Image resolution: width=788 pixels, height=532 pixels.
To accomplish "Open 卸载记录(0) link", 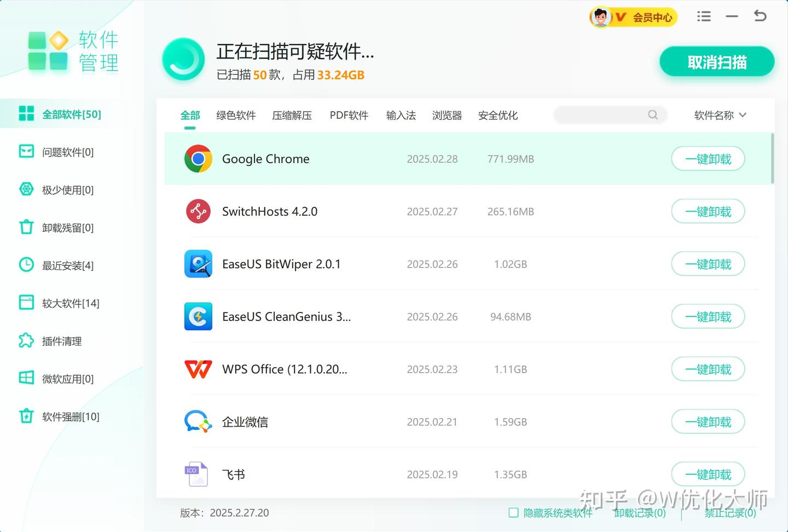I will click(x=640, y=513).
